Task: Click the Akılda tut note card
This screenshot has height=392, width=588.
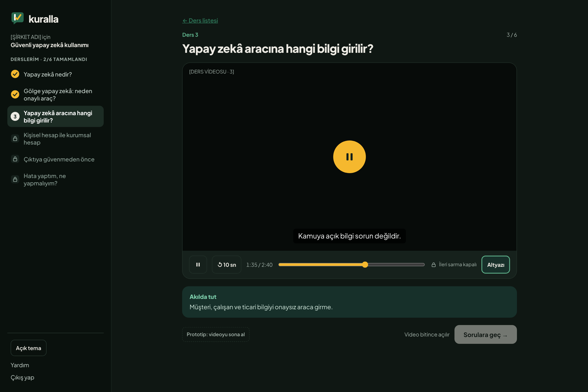Action: (x=349, y=302)
